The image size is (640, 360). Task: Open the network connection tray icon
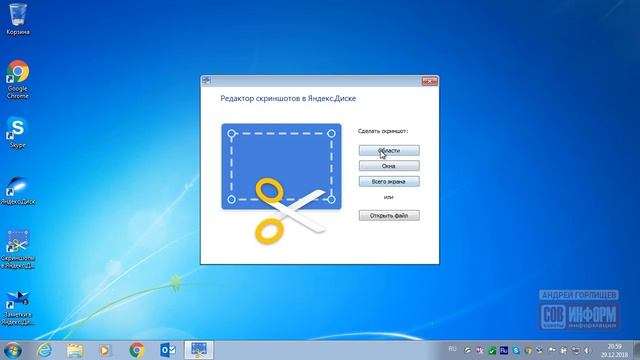[x=576, y=351]
